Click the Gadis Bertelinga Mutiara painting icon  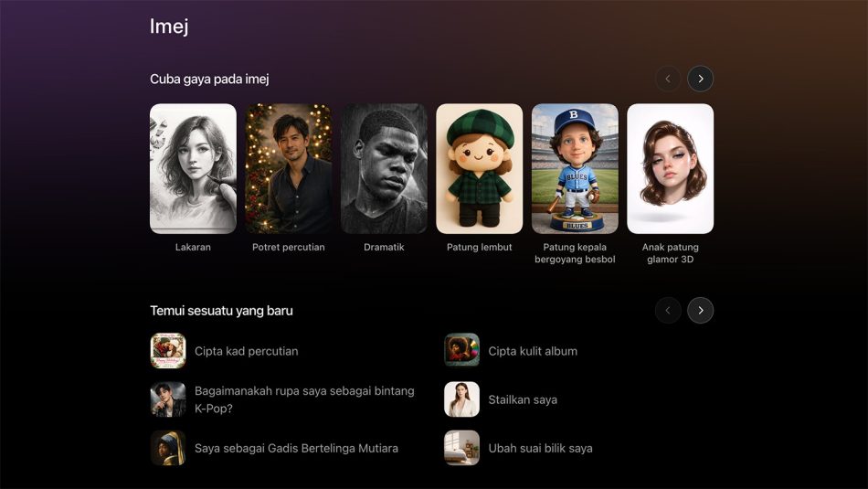click(168, 448)
